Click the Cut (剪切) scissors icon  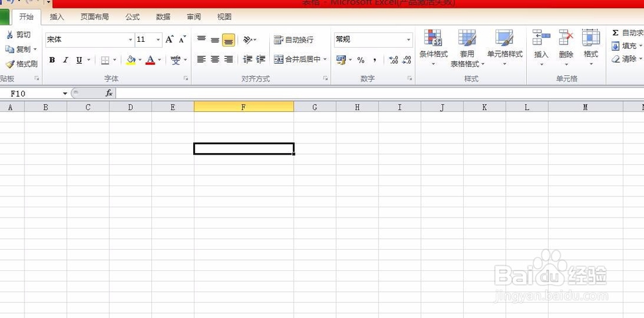(10, 35)
